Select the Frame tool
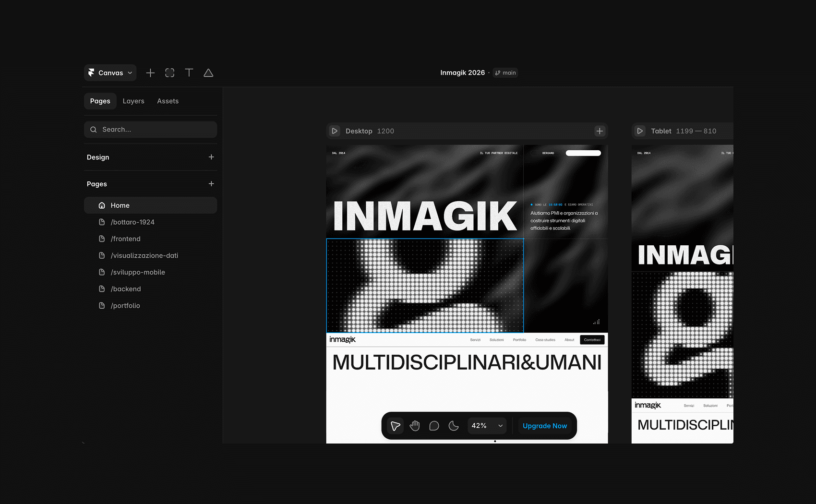This screenshot has height=504, width=816. tap(170, 73)
